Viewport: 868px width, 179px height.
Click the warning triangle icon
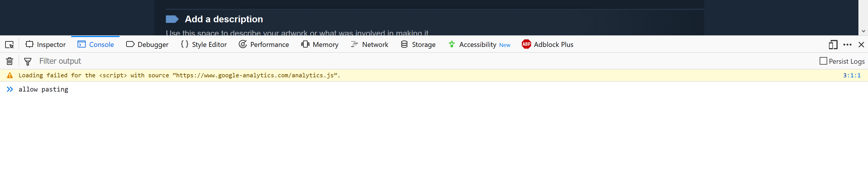point(10,76)
